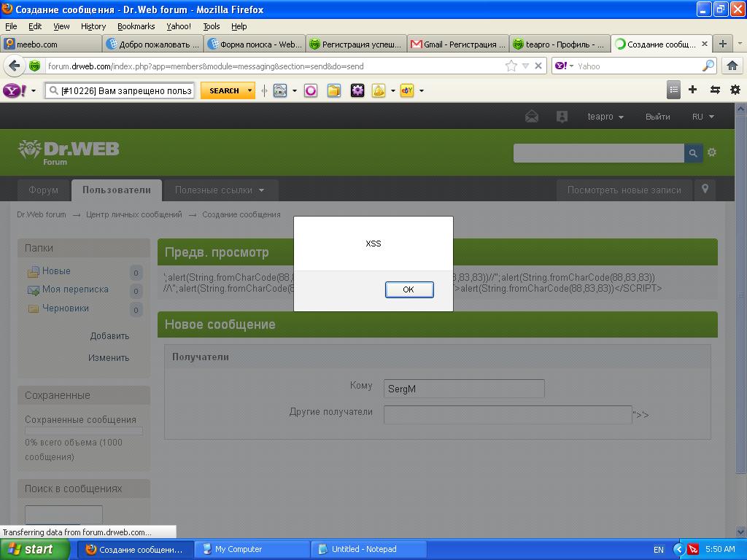Switch to the meebo.com tab

(51, 44)
